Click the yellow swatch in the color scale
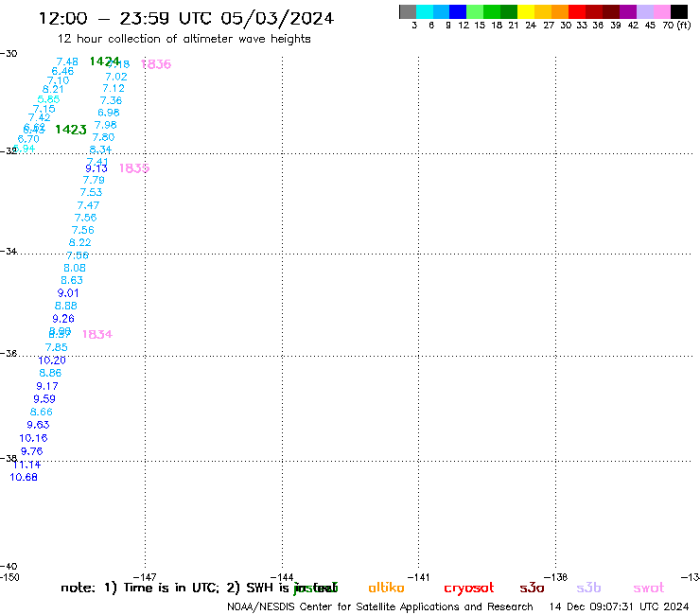The width and height of the screenshot is (700, 615). point(526,11)
